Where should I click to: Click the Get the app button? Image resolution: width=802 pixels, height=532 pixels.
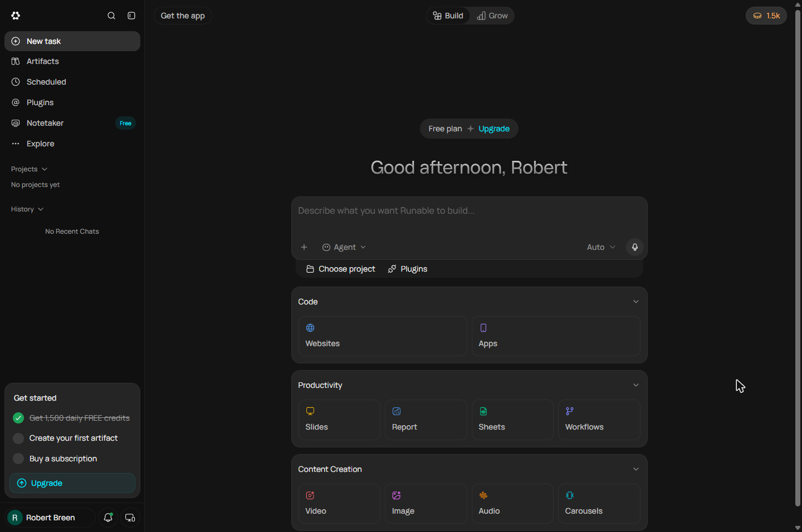click(x=183, y=16)
